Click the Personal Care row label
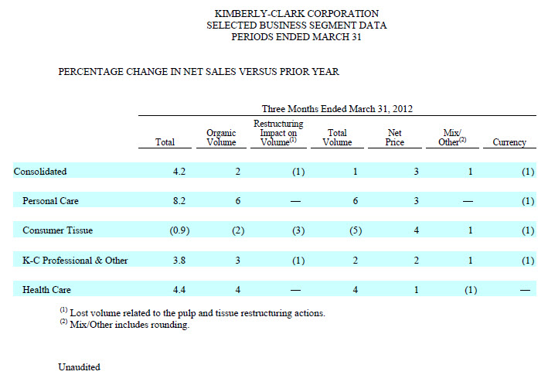 point(50,201)
